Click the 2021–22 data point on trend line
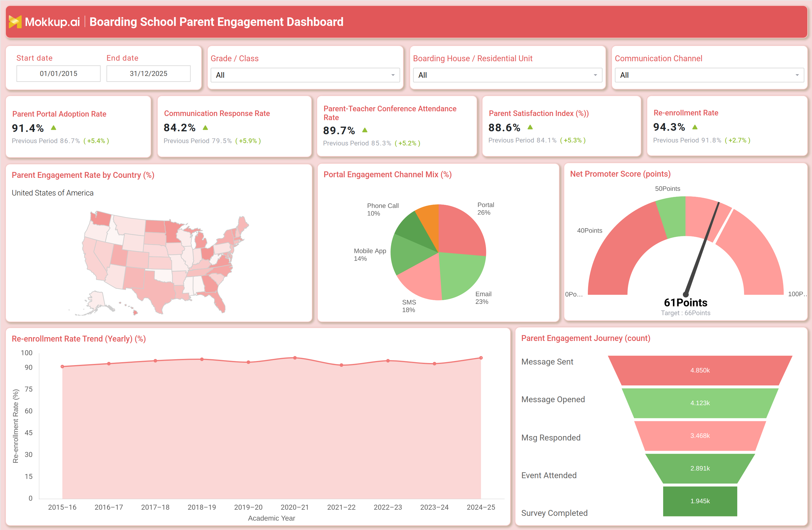 (x=342, y=365)
